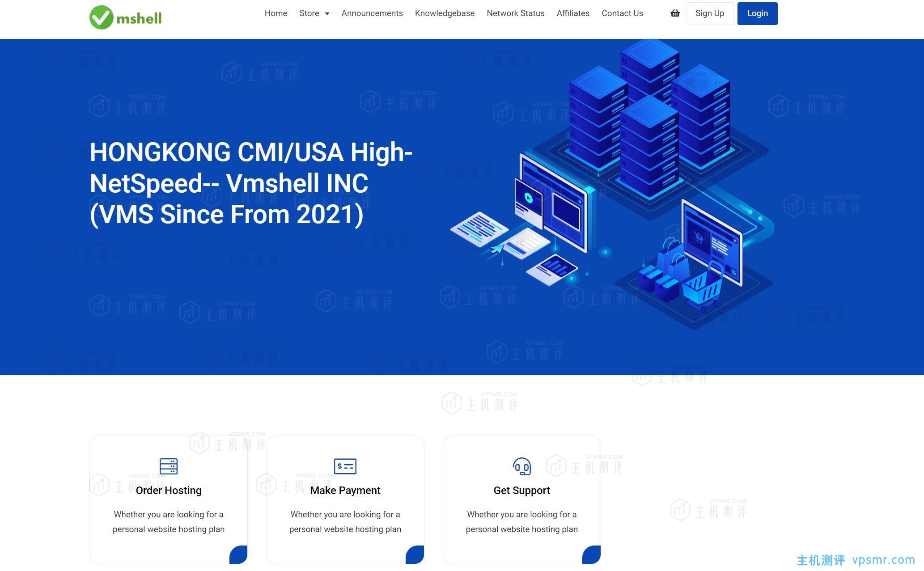Select the Affiliates navigation link
The image size is (924, 571).
coord(572,13)
